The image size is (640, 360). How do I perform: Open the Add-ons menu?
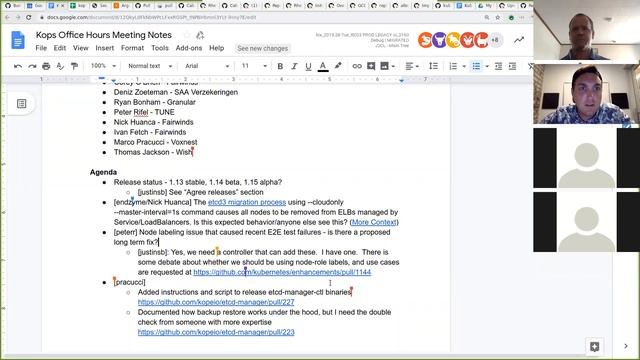pos(189,48)
